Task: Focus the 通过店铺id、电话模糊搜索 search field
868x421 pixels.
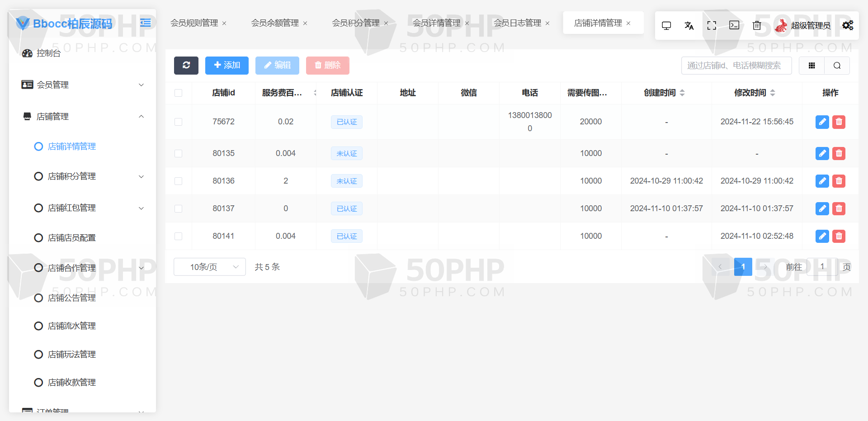Action: pyautogui.click(x=736, y=66)
